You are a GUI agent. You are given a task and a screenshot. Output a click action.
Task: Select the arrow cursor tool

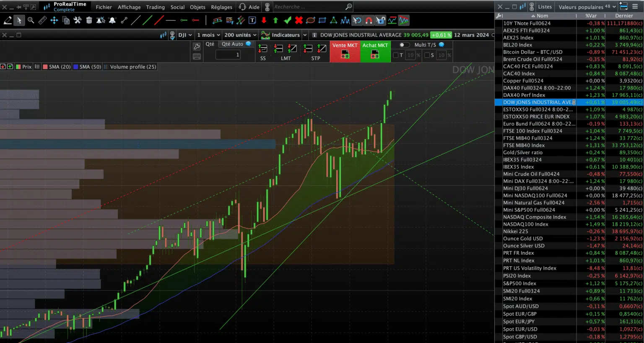click(x=19, y=20)
